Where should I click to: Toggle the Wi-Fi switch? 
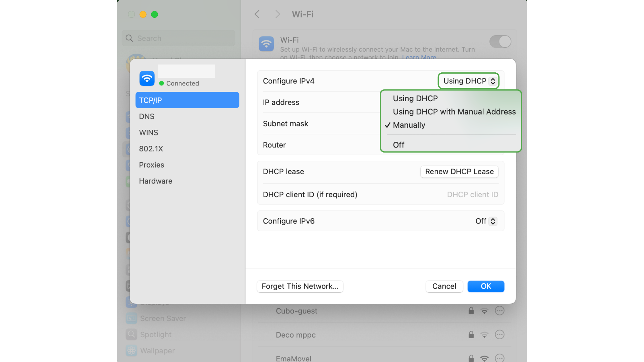[500, 42]
